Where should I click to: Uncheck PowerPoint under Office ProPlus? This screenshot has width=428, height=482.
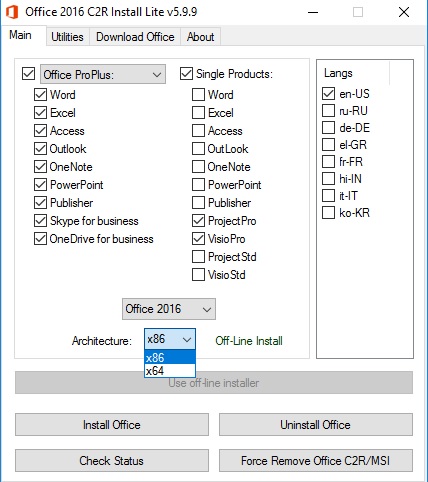[x=40, y=185]
